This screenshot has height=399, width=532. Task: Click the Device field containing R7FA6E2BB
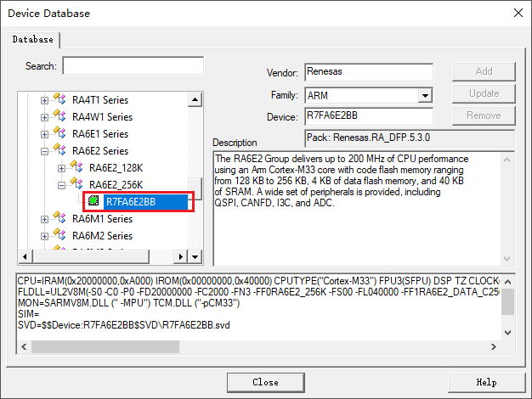coord(369,116)
